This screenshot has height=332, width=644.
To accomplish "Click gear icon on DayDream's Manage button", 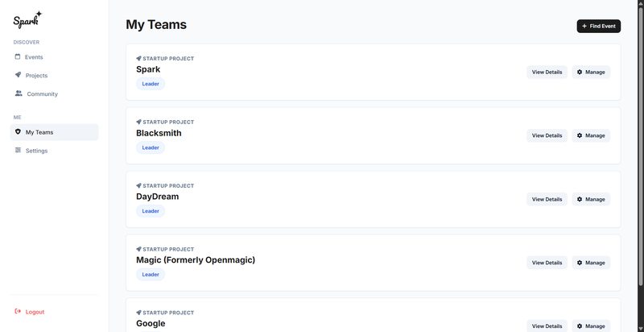I will [580, 199].
